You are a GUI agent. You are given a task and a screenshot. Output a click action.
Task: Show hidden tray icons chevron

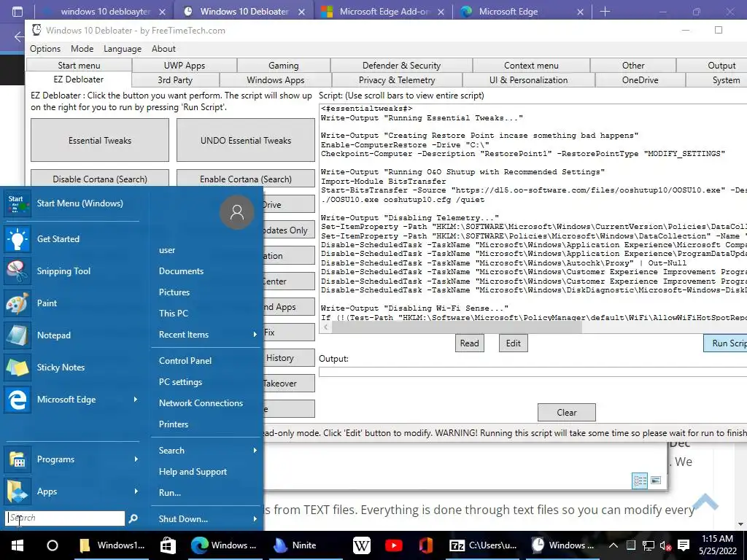[x=613, y=545]
